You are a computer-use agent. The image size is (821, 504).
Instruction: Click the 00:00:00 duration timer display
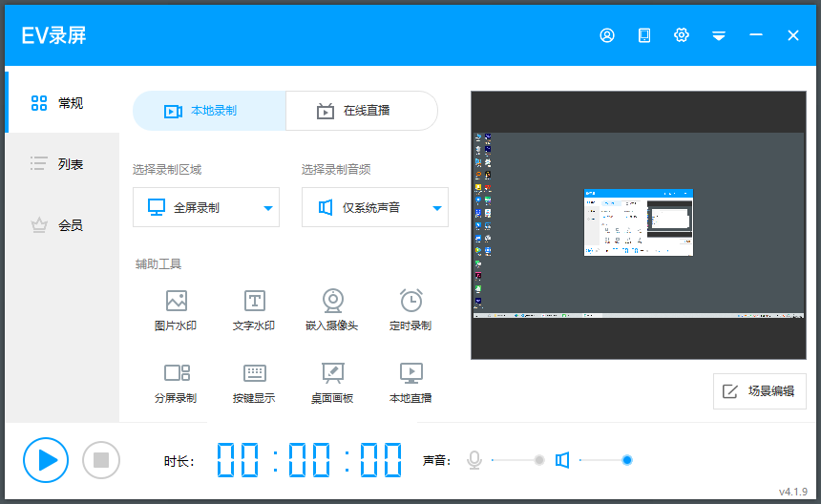[x=309, y=460]
